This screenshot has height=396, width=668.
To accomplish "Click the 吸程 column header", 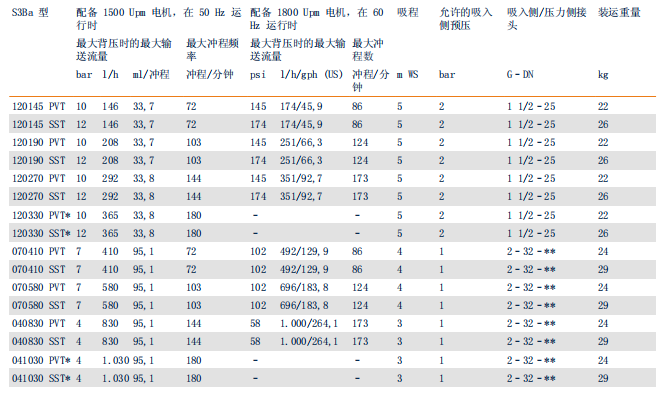I will point(408,13).
